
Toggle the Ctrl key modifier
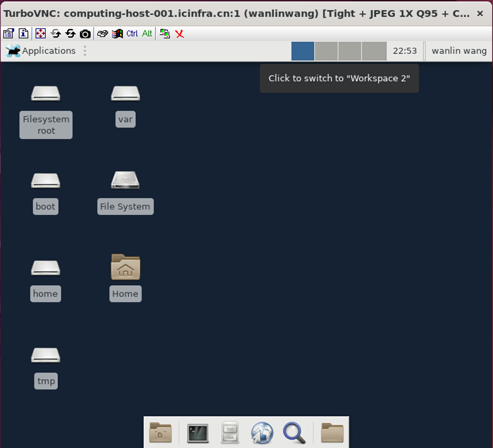pyautogui.click(x=132, y=34)
